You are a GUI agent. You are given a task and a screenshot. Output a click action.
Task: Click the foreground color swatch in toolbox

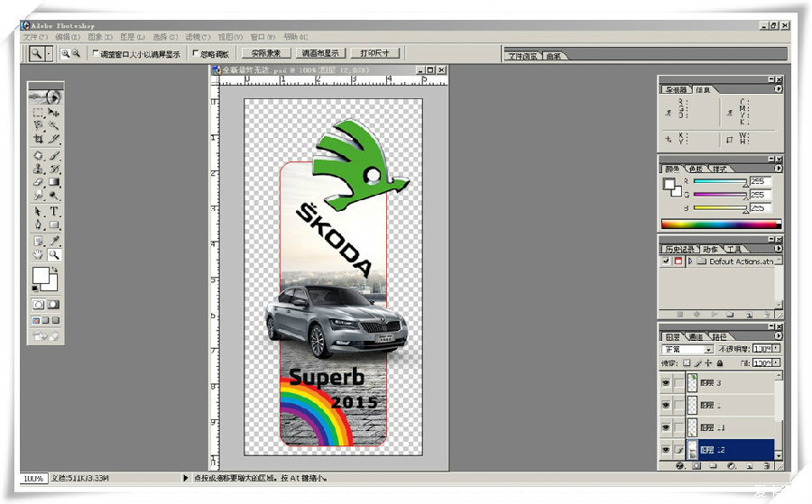point(41,275)
